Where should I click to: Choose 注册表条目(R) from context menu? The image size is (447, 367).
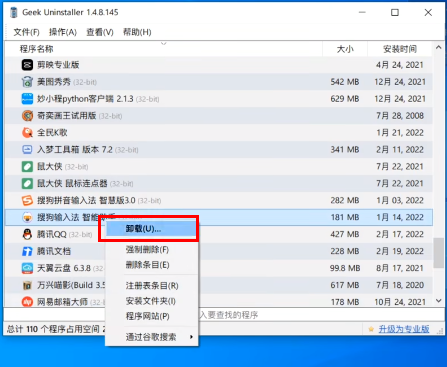point(152,286)
